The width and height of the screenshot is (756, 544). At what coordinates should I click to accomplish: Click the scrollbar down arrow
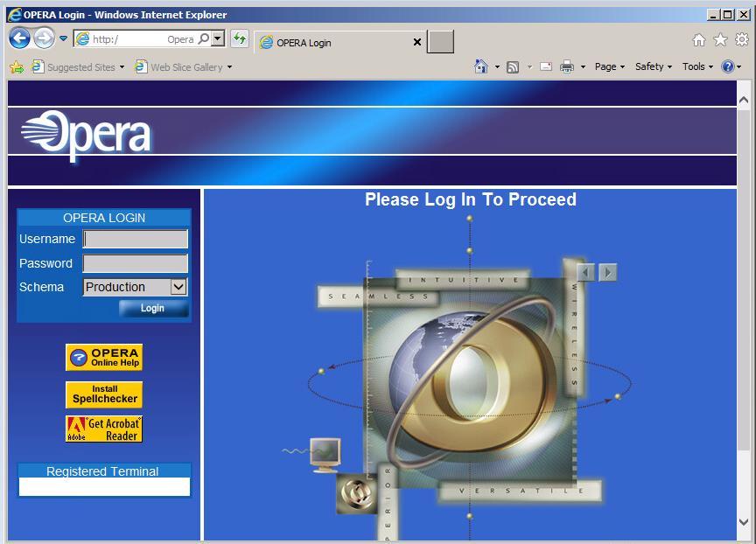744,522
